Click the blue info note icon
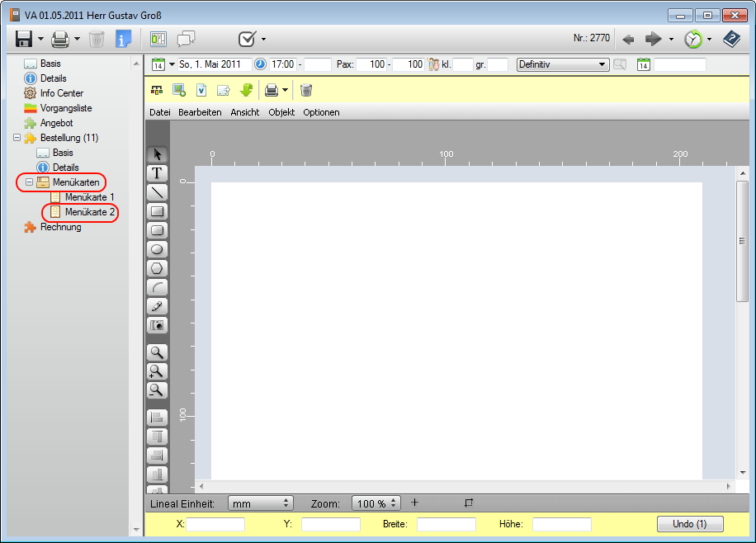756x543 pixels. pyautogui.click(x=124, y=39)
